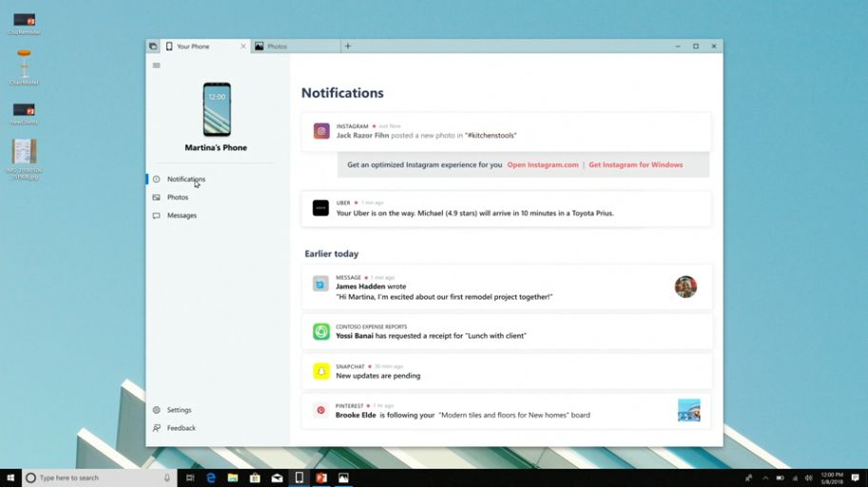Open the hamburger menu in Your Phone
Image resolution: width=868 pixels, height=488 pixels.
pyautogui.click(x=156, y=66)
